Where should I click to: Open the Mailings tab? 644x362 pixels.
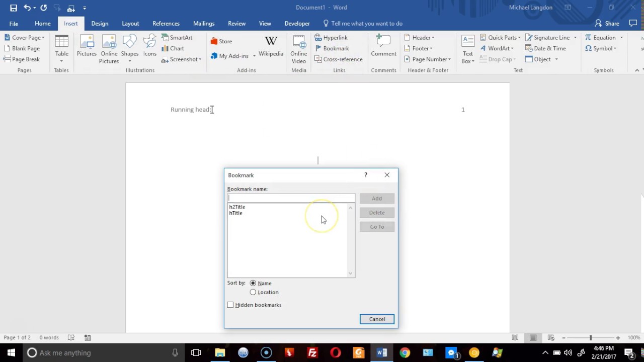click(204, 24)
